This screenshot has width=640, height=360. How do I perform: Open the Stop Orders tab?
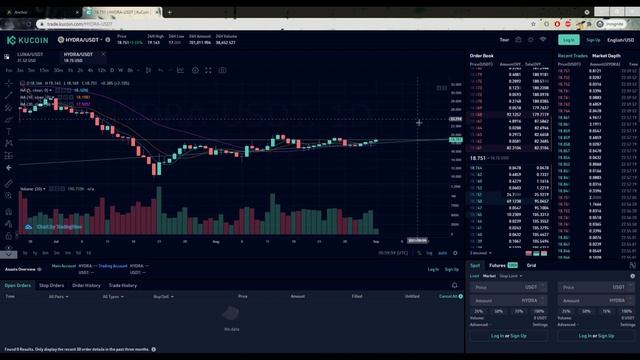[x=51, y=285]
